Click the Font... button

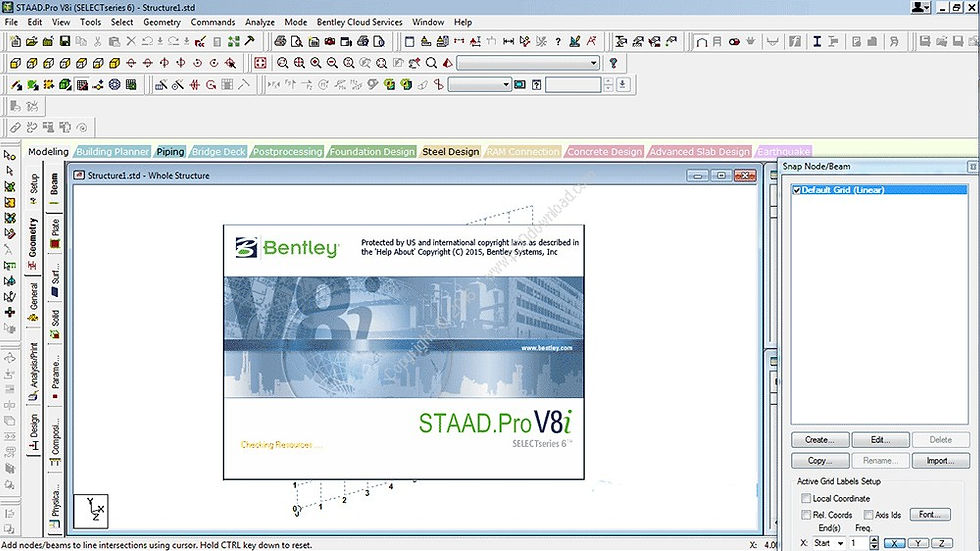tap(930, 515)
